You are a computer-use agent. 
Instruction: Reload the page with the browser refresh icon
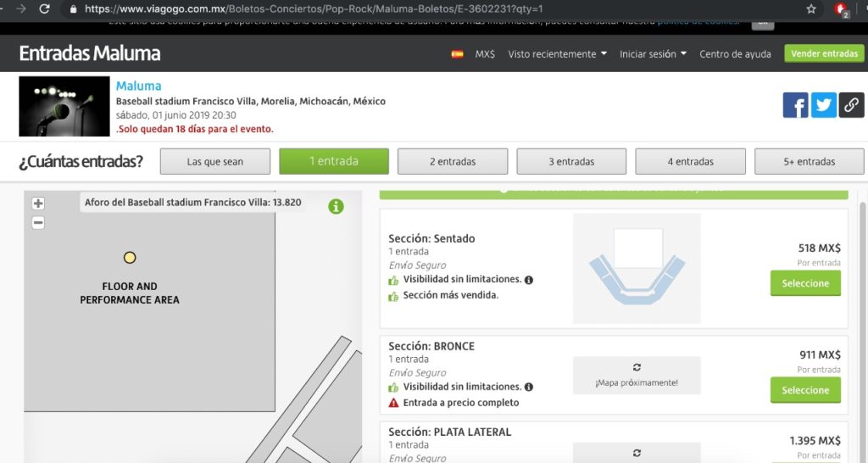44,8
